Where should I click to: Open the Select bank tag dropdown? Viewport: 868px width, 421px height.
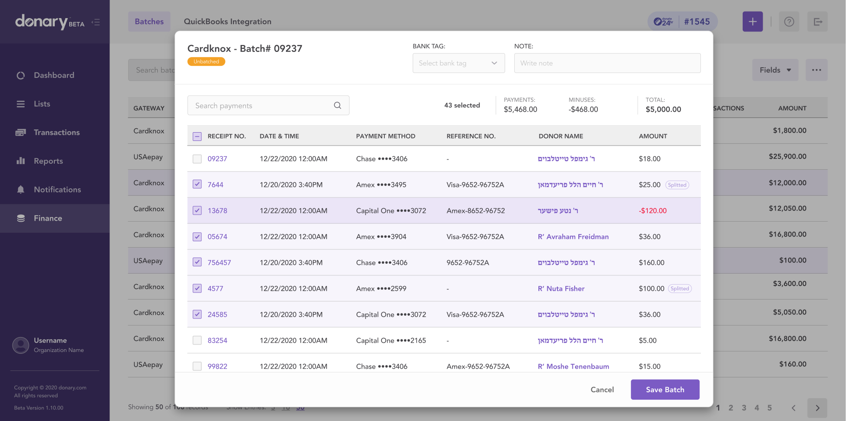pyautogui.click(x=459, y=63)
